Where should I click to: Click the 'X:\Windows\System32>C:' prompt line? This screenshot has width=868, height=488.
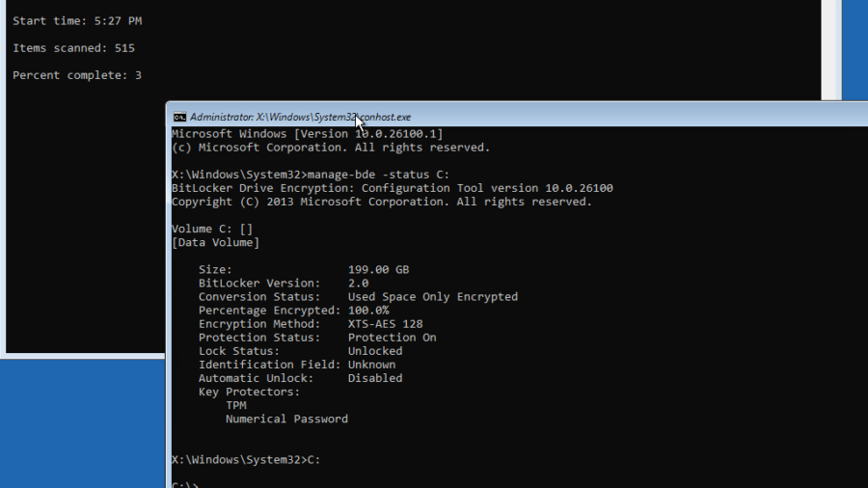pos(246,460)
